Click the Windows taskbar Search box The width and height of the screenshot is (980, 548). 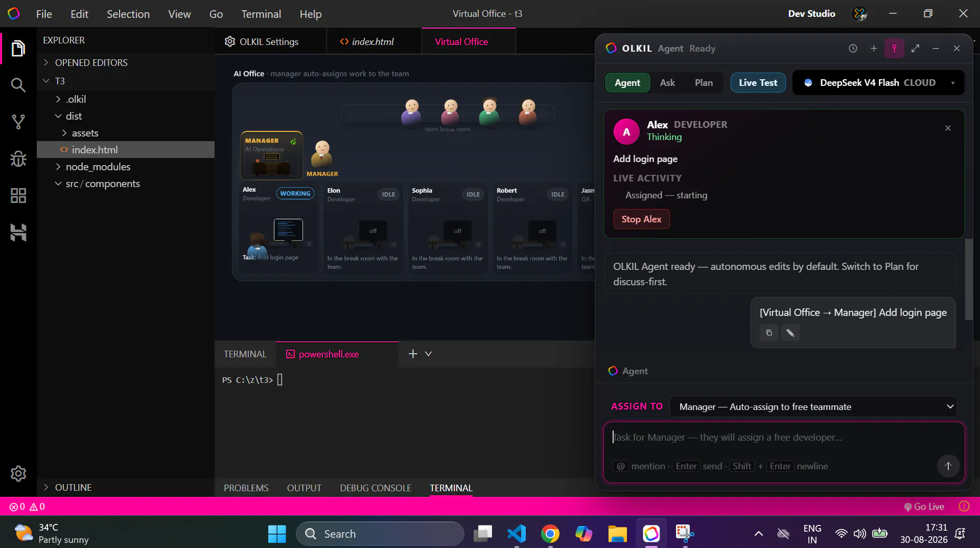380,534
